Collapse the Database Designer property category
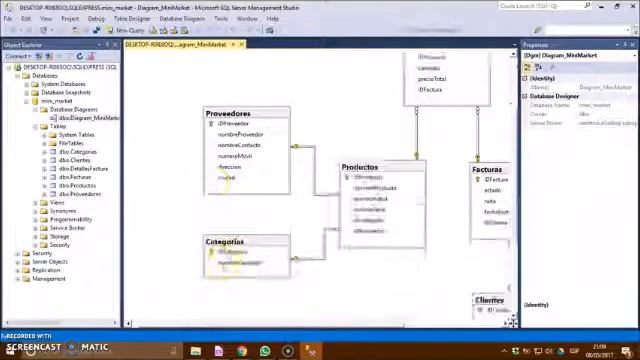The width and height of the screenshot is (640, 360). click(525, 96)
